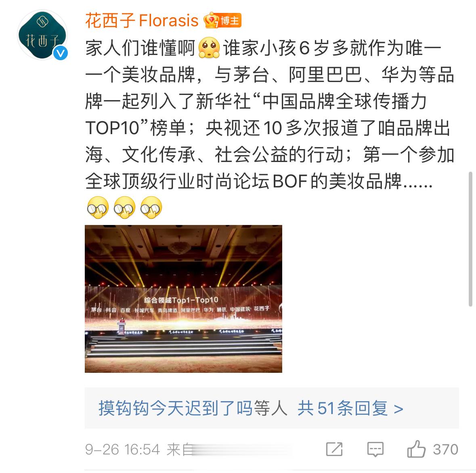Like the post with thumbs-up icon

pyautogui.click(x=416, y=449)
